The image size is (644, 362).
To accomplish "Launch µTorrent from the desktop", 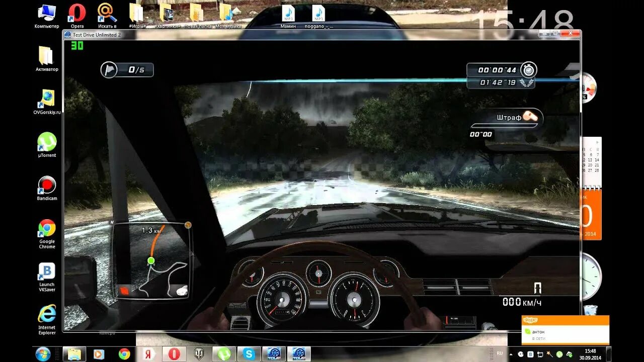I will pos(47,145).
